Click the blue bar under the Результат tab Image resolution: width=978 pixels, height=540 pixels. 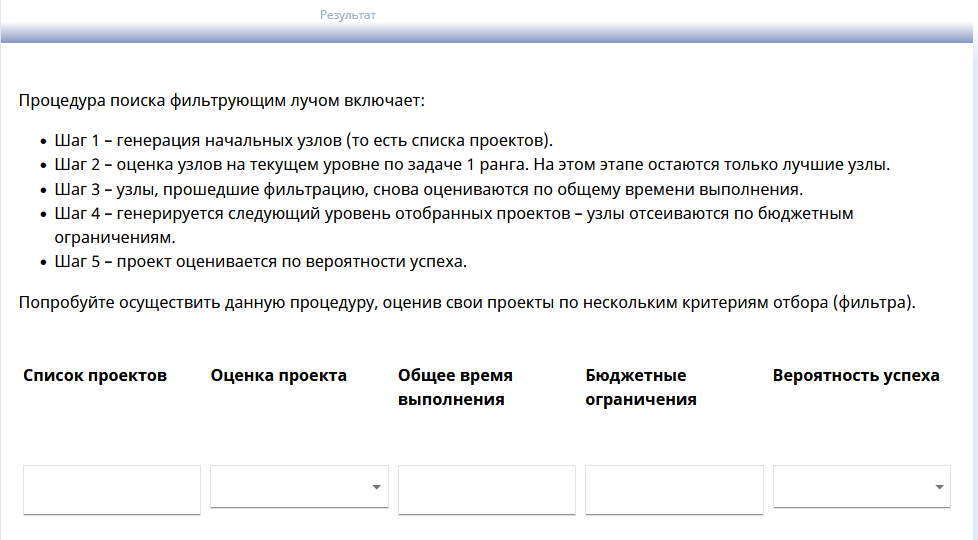[489, 36]
